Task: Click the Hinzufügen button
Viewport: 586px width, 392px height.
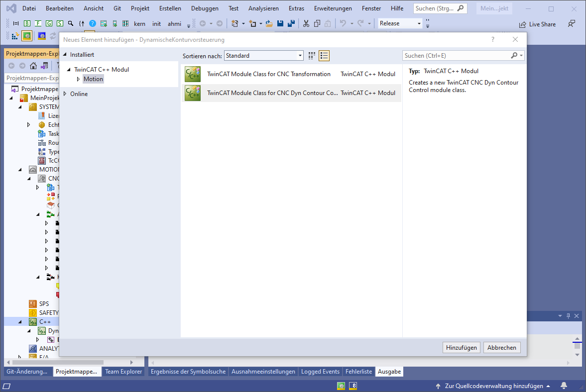Action: 461,348
